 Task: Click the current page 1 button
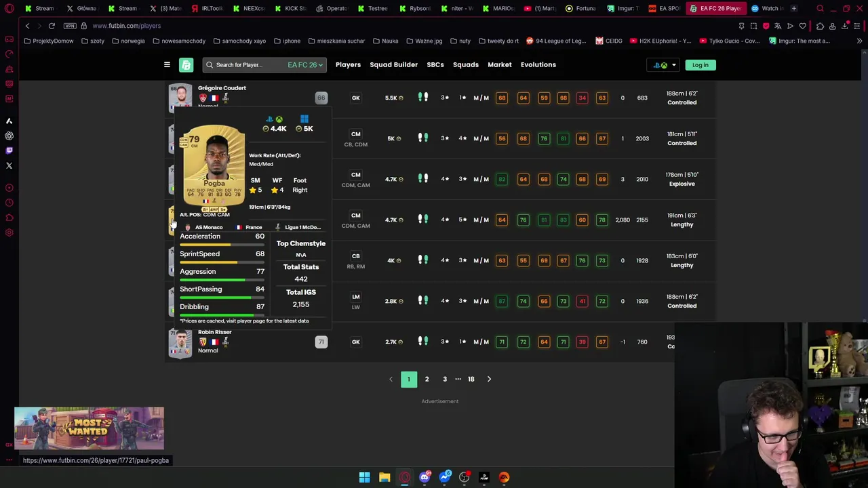tap(408, 379)
